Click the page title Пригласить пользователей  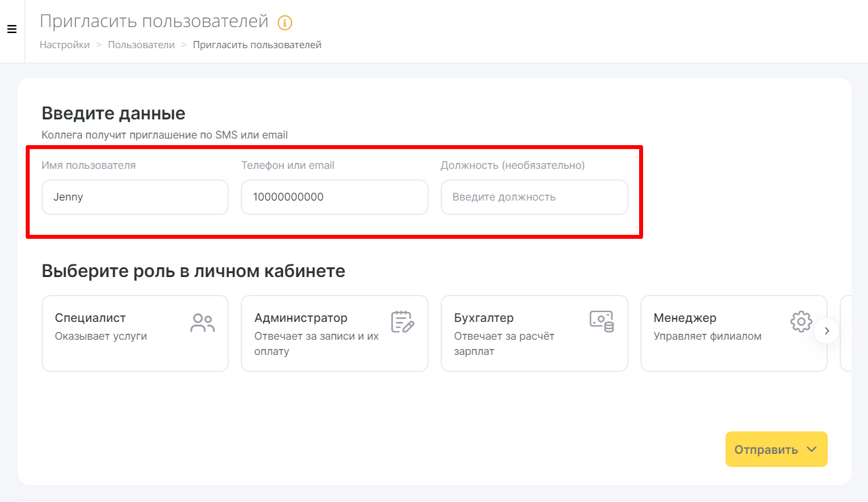[154, 21]
